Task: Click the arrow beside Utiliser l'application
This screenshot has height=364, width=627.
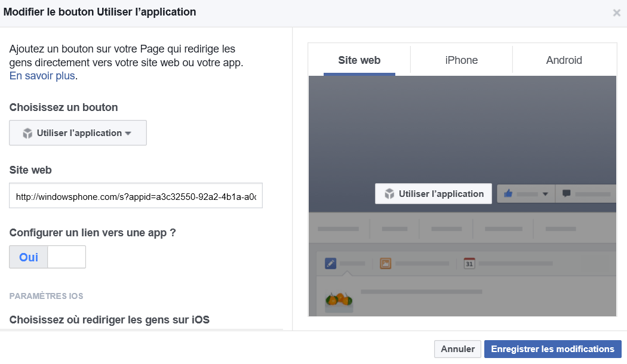Action: (x=128, y=134)
